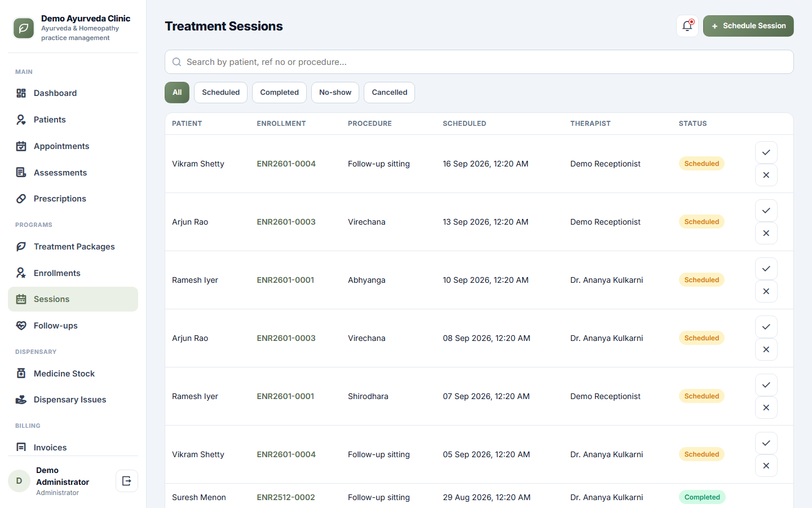Image resolution: width=812 pixels, height=508 pixels.
Task: Filter sessions by Completed
Action: [x=279, y=93]
